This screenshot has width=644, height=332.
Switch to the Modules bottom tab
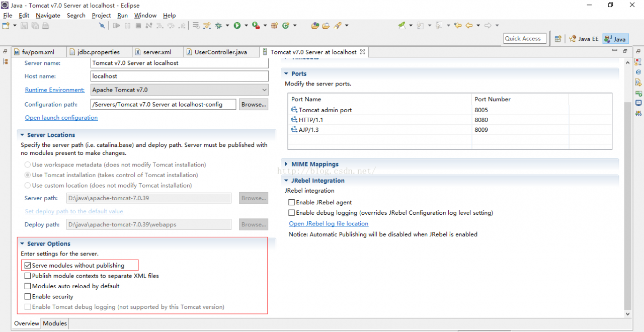(x=55, y=323)
